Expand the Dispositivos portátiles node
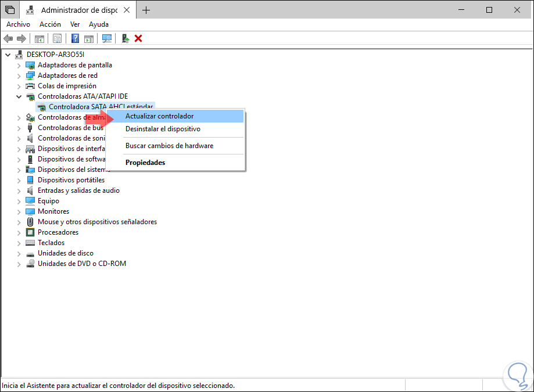 click(19, 181)
